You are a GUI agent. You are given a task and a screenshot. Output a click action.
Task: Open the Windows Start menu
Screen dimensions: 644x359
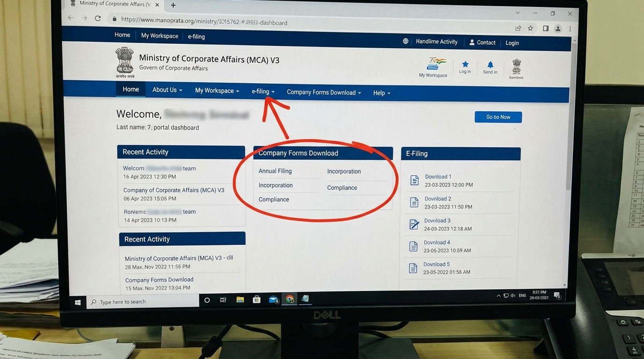click(78, 302)
